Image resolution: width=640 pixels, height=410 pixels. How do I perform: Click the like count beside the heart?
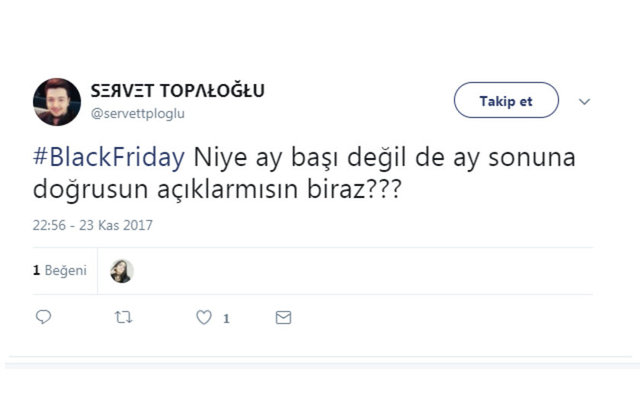227,319
